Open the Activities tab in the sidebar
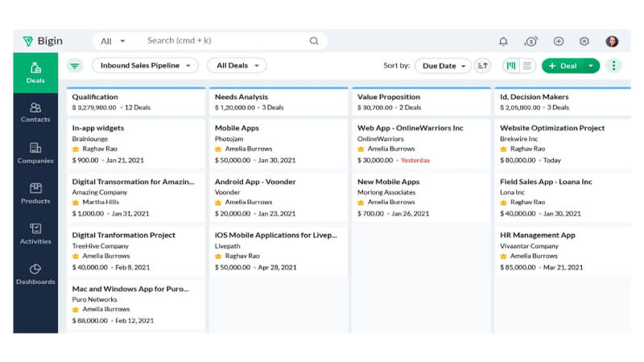Screen dimensions: 644x362 point(35,234)
